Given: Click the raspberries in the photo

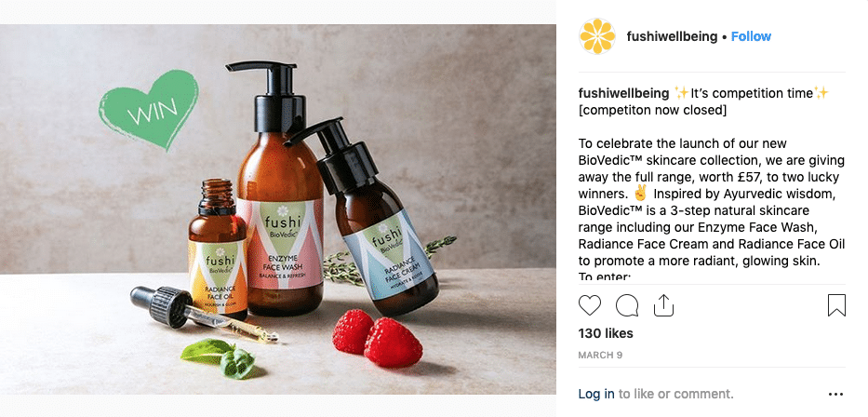Looking at the screenshot, I should [378, 338].
